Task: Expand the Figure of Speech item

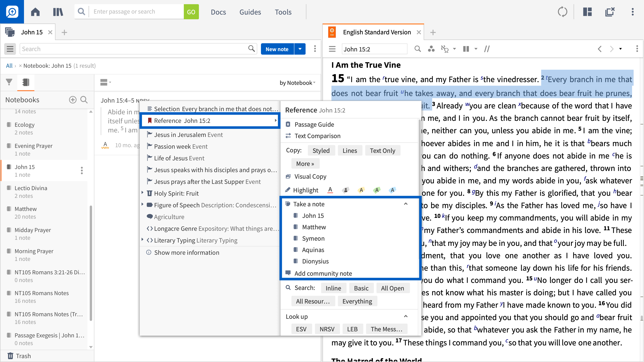Action: coord(143,204)
